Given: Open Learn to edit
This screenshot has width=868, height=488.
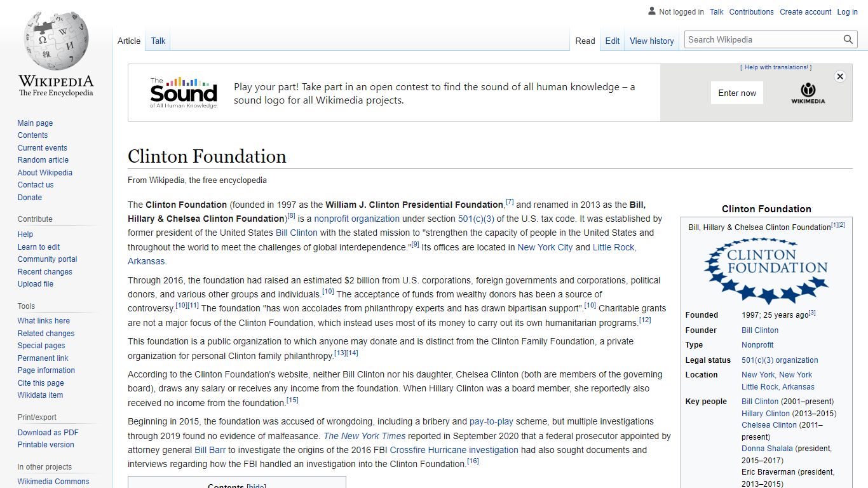Looking at the screenshot, I should coord(39,247).
